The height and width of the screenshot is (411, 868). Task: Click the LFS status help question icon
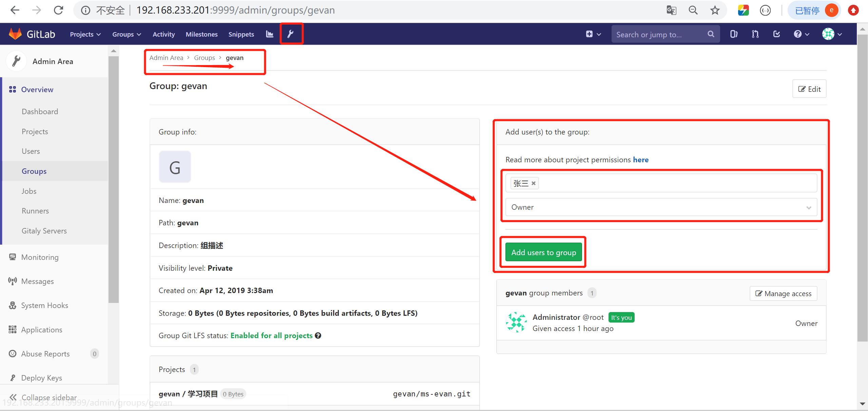[x=318, y=335]
